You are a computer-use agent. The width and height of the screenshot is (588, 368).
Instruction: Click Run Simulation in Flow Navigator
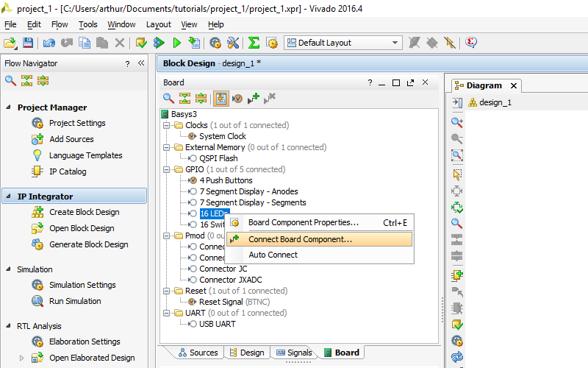[75, 301]
